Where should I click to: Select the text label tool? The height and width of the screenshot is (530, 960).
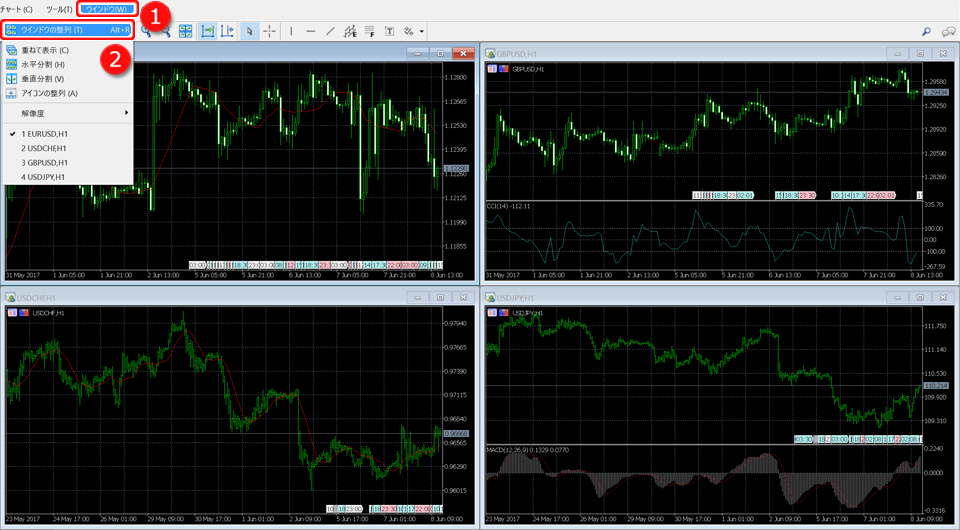click(388, 31)
